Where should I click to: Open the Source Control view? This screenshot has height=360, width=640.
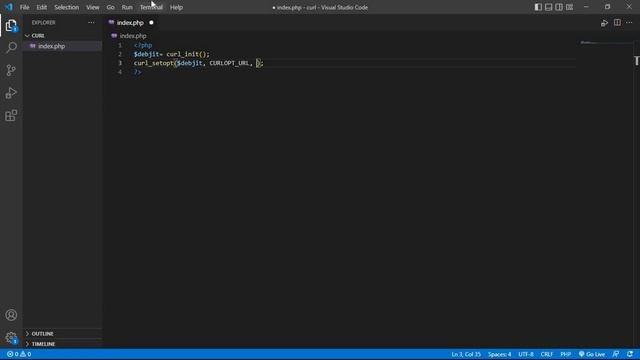click(11, 70)
